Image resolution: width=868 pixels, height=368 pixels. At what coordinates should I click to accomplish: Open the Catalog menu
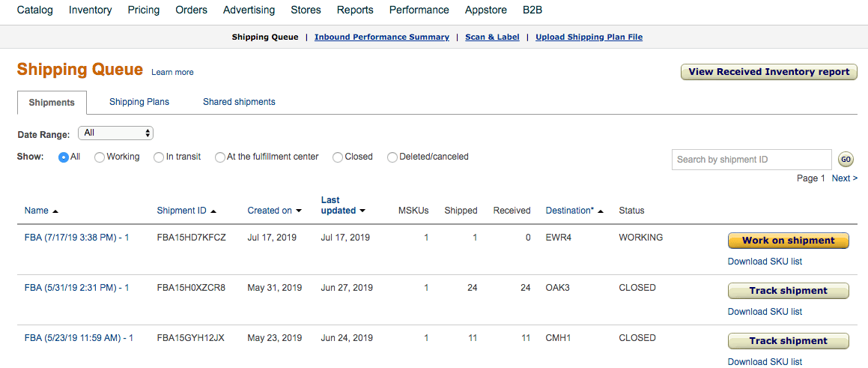click(x=35, y=10)
